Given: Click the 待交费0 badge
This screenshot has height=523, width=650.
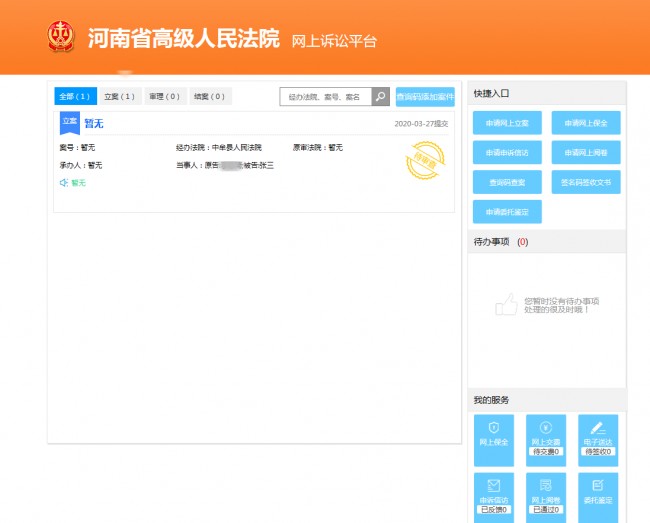Looking at the screenshot, I should click(x=546, y=452).
